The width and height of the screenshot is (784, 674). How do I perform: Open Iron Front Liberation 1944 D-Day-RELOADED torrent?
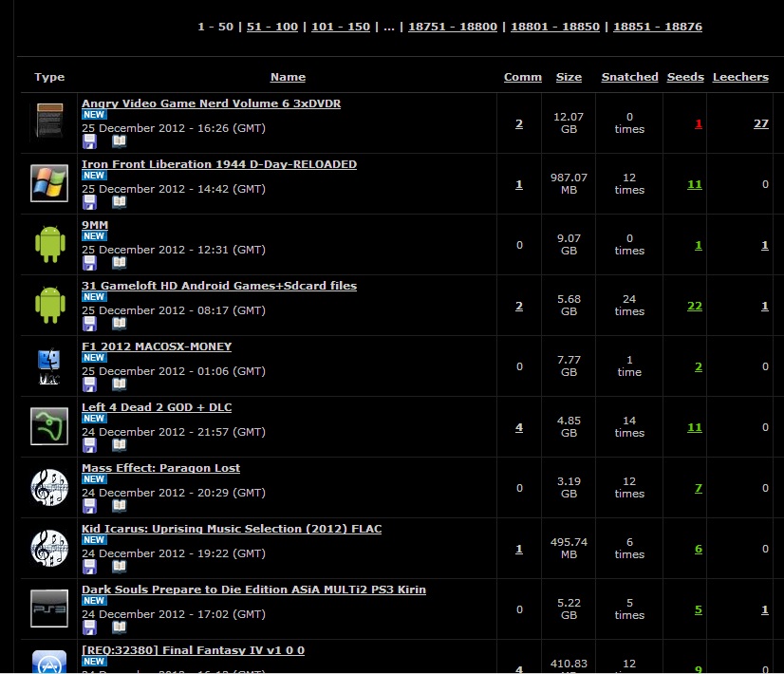tap(219, 164)
